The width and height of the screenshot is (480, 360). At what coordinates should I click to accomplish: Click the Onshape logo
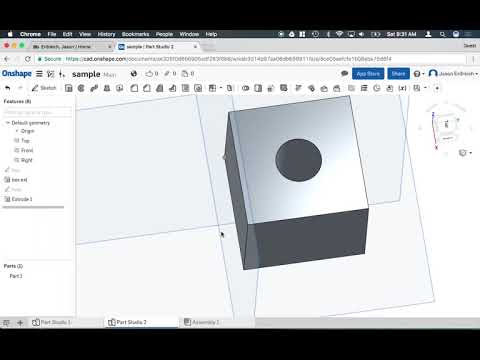tap(17, 73)
